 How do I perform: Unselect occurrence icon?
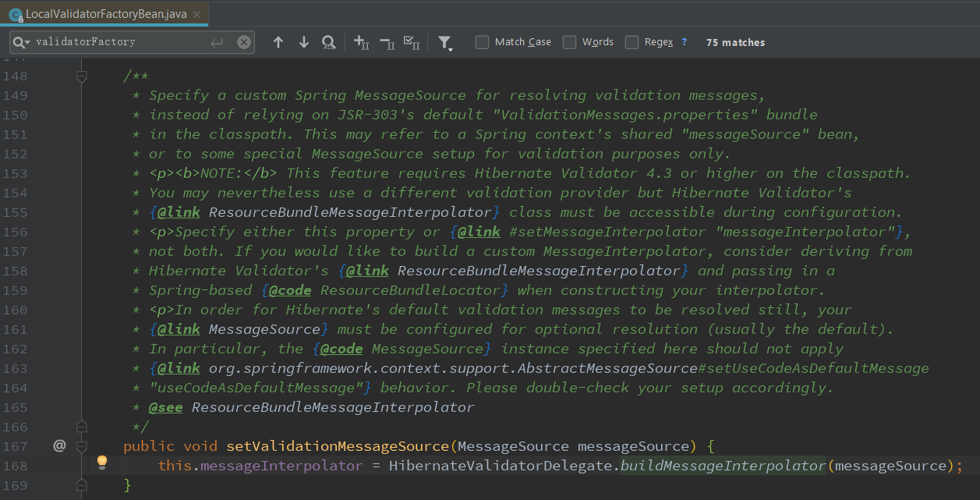pyautogui.click(x=387, y=42)
